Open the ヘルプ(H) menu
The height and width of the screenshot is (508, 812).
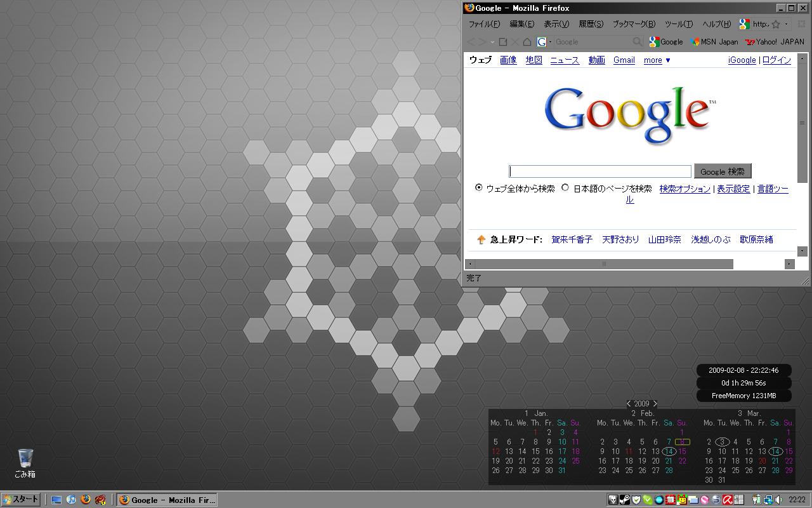click(717, 24)
